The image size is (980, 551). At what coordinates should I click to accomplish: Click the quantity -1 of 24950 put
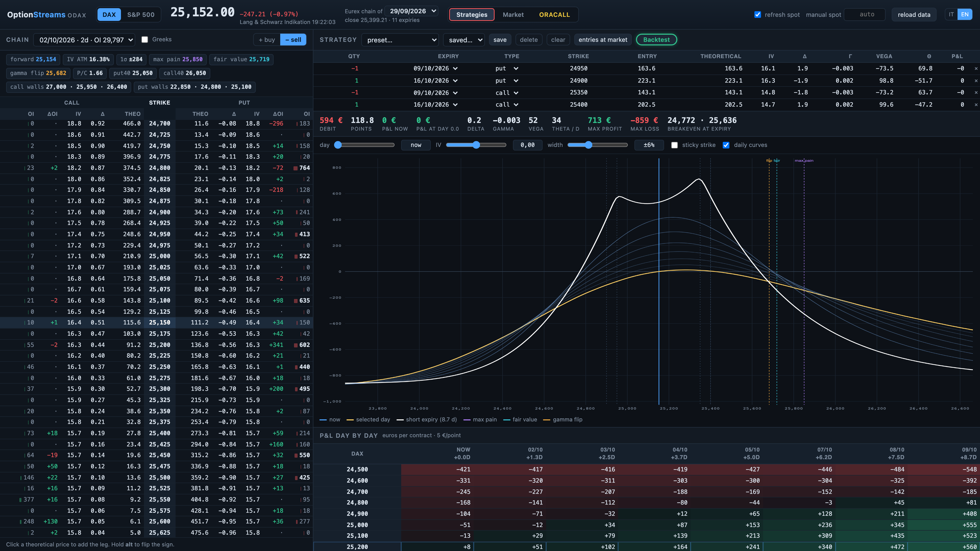(354, 68)
